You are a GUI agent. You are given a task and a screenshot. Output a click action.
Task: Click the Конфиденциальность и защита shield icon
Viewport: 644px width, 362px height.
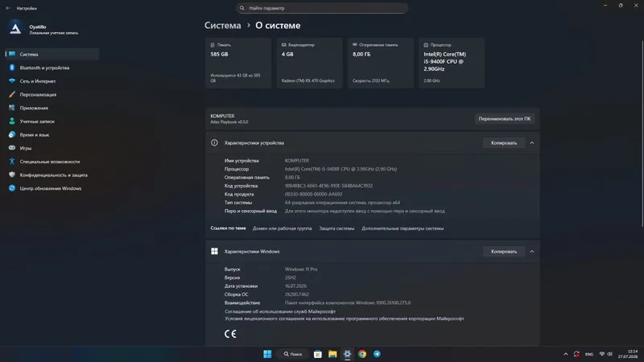tap(12, 175)
